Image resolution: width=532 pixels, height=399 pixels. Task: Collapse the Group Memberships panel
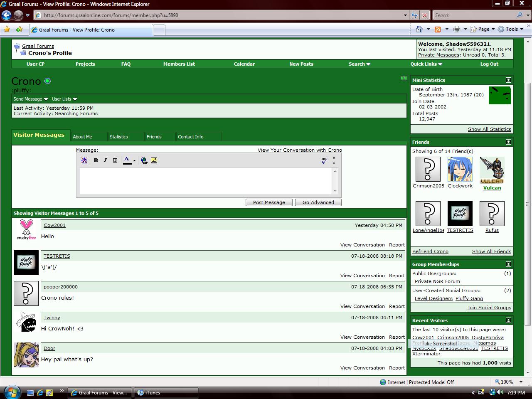point(508,264)
